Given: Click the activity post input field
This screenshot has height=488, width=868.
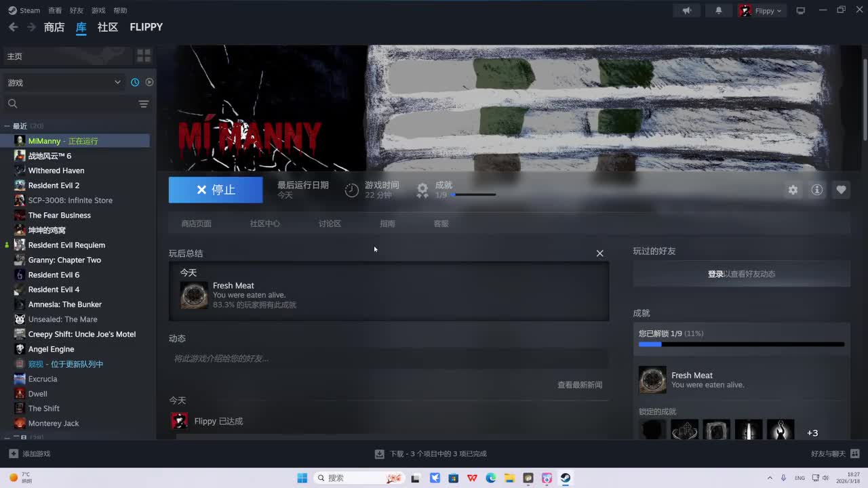Looking at the screenshot, I should tap(389, 359).
